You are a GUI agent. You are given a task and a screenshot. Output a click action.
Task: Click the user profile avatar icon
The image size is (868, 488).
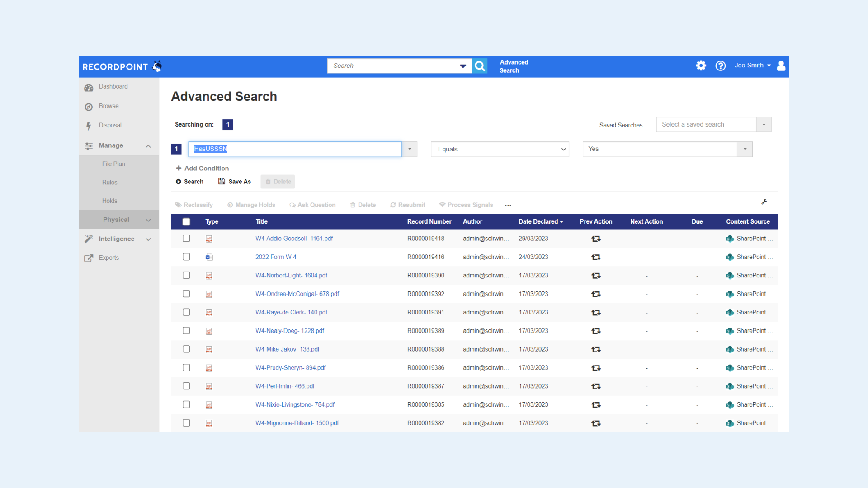(781, 66)
